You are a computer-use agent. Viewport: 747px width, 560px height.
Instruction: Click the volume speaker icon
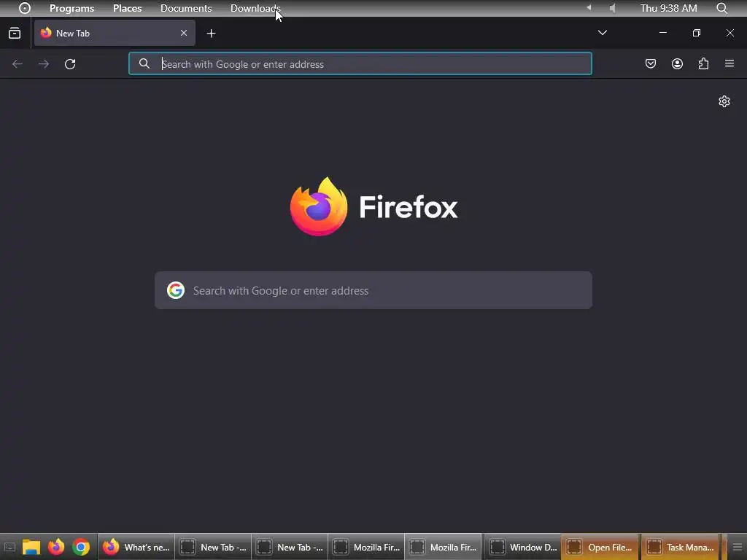tap(613, 8)
